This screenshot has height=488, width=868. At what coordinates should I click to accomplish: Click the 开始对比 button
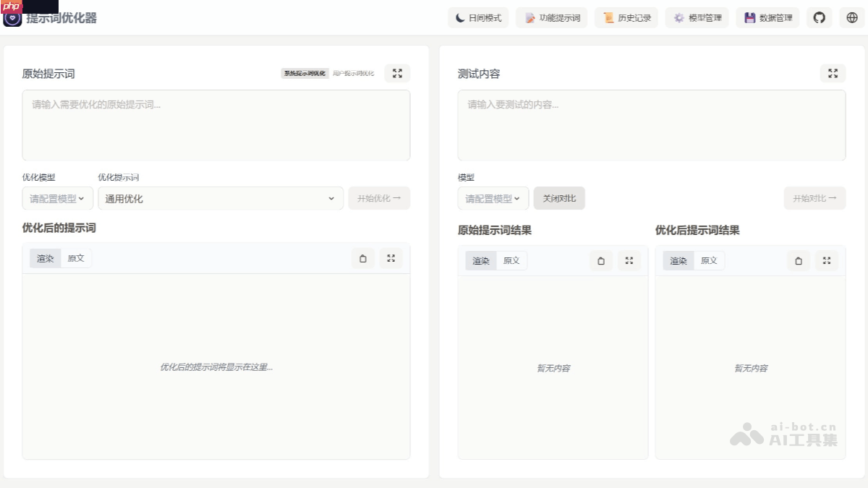814,197
